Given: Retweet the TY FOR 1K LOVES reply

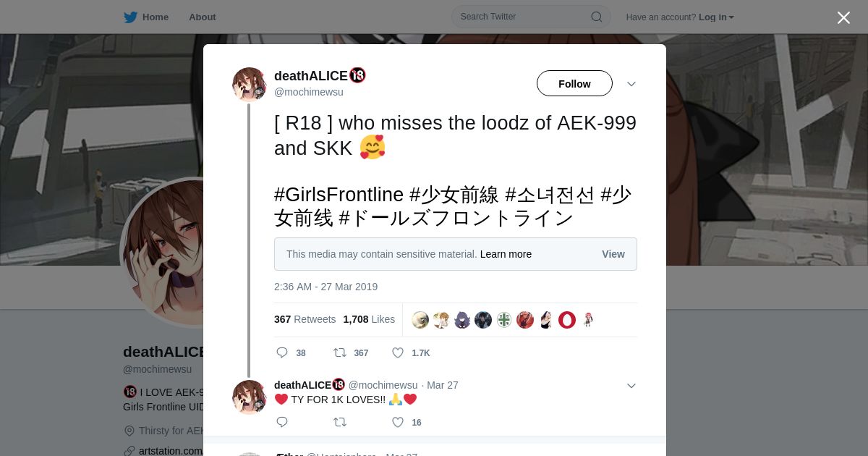Looking at the screenshot, I should point(339,422).
